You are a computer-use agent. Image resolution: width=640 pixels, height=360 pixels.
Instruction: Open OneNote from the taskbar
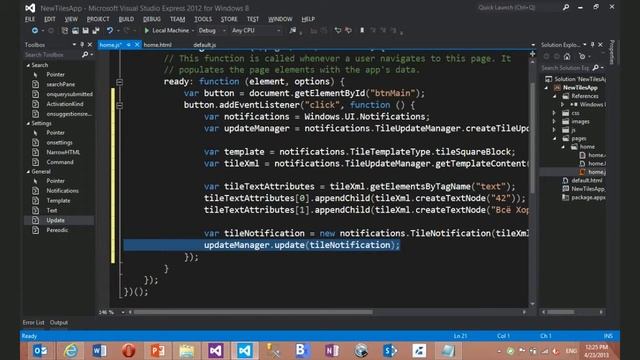point(332,351)
